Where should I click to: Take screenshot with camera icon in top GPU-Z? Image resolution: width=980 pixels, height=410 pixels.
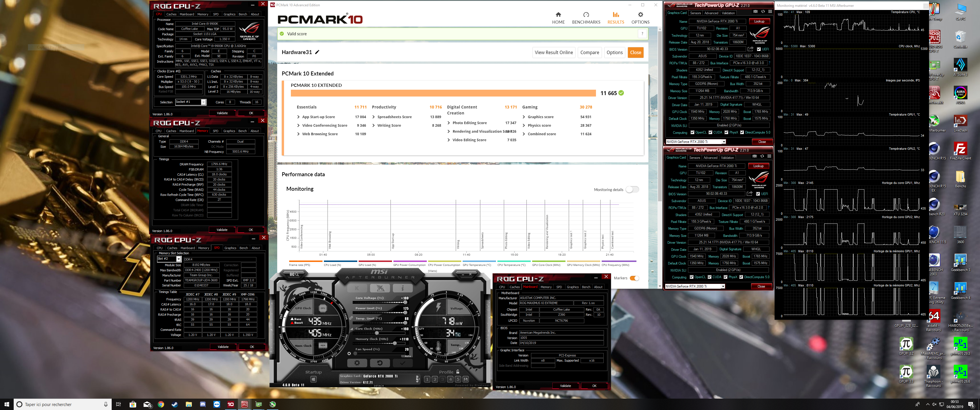click(x=755, y=12)
